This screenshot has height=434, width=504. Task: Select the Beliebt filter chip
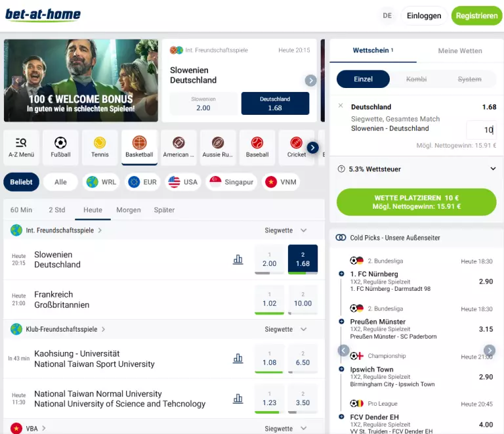coord(21,182)
